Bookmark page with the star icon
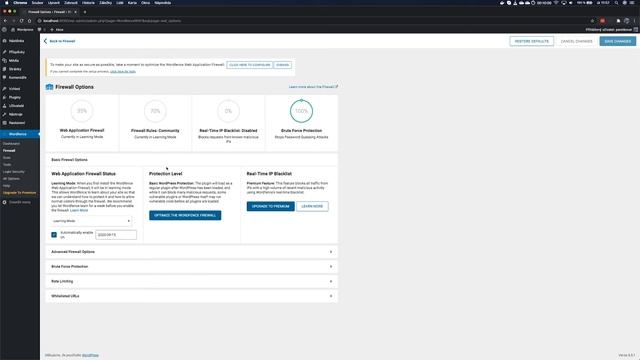Image resolution: width=640 pixels, height=360 pixels. click(x=592, y=21)
